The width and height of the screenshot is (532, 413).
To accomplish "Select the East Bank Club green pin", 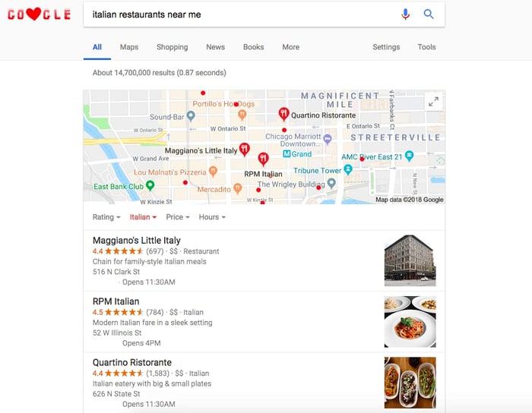I will 150,185.
